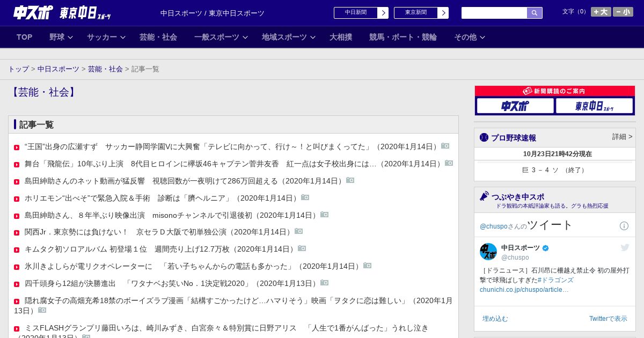Click the search magnifier button
The width and height of the screenshot is (644, 338).
tap(535, 13)
